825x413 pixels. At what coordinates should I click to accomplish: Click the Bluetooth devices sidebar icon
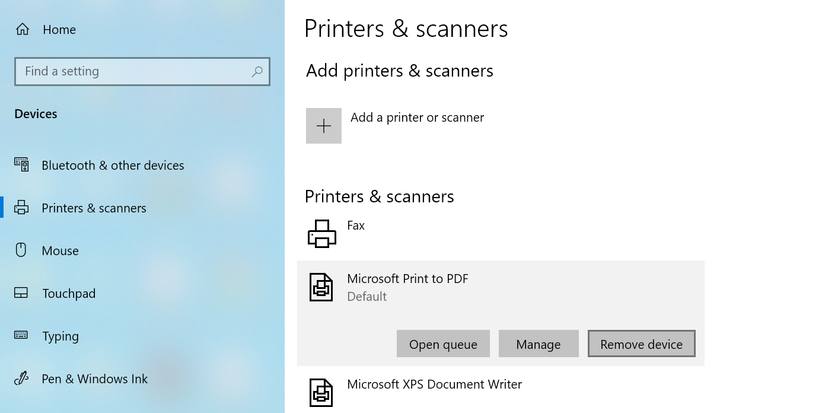[22, 165]
